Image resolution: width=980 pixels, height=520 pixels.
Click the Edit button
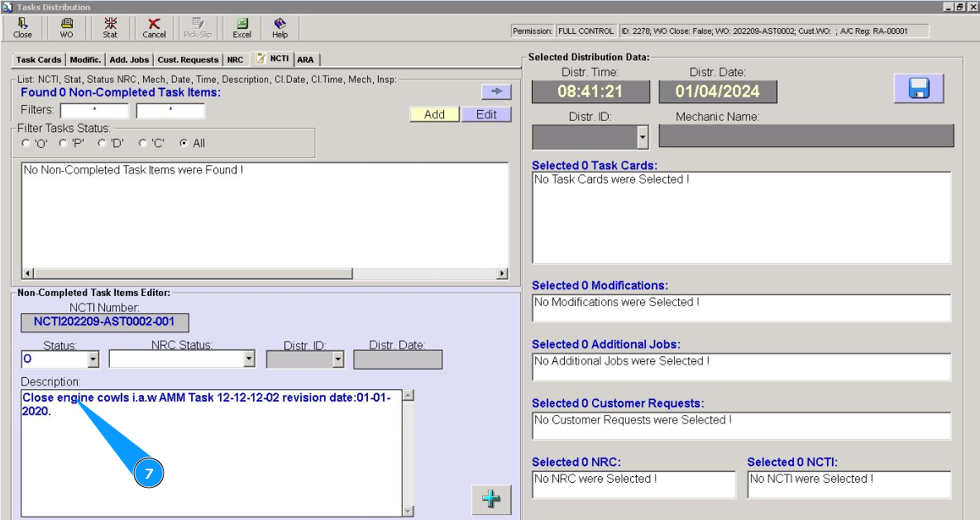tap(486, 114)
